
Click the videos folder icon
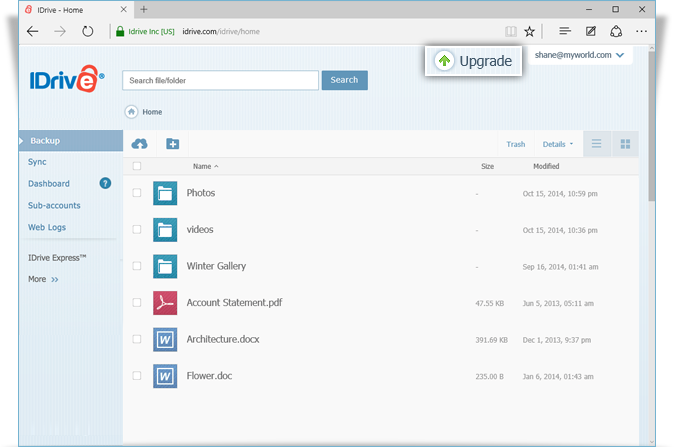(165, 230)
